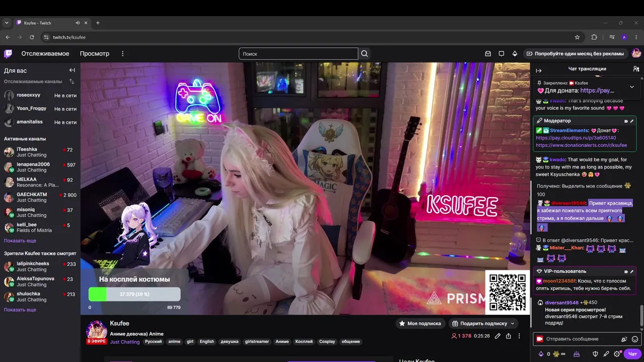Open roseoxxyy offline channel
The width and height of the screenshot is (644, 362).
point(40,95)
